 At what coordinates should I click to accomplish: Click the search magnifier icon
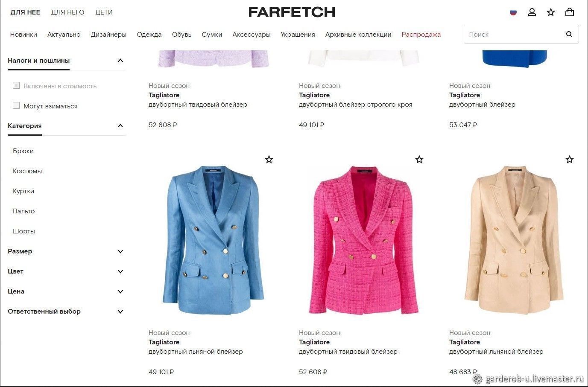tap(569, 34)
